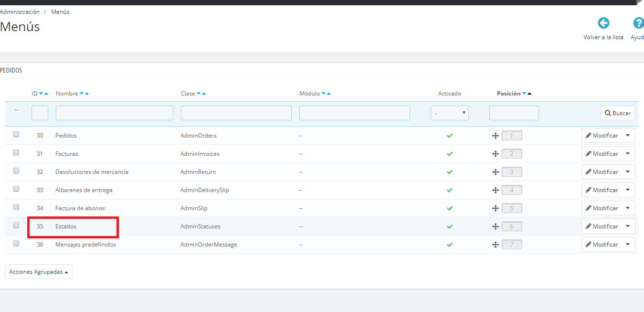Sort Nombre column descending with down arrow

click(x=81, y=94)
